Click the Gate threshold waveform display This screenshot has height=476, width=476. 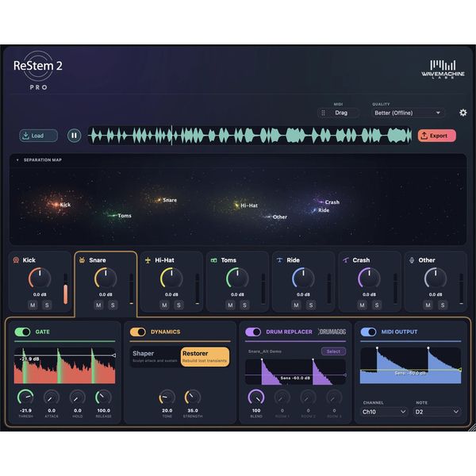tap(65, 366)
